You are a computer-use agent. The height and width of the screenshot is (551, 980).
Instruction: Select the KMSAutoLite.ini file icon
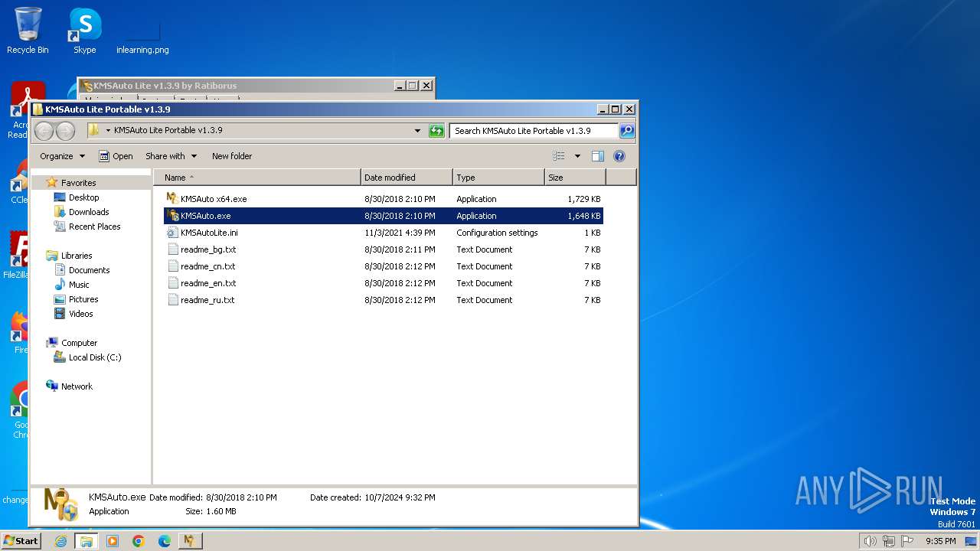click(x=172, y=233)
